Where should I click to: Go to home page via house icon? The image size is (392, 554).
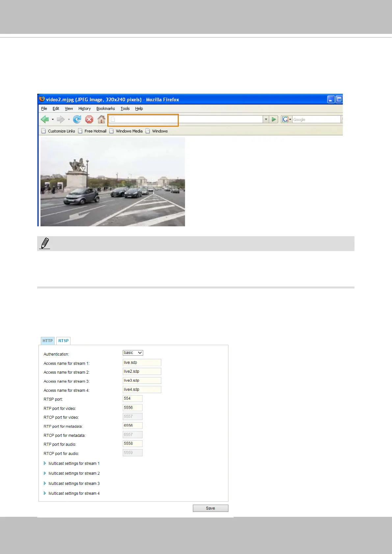pyautogui.click(x=101, y=119)
